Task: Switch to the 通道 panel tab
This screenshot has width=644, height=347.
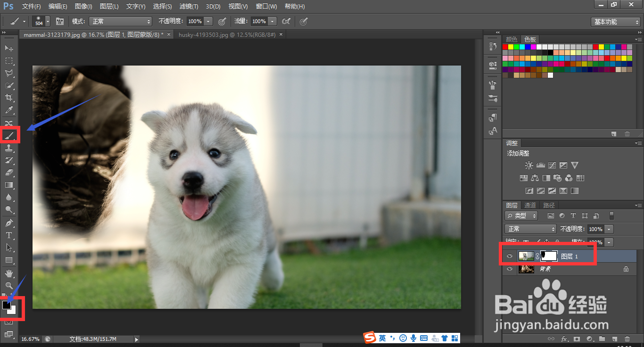Action: [x=530, y=205]
